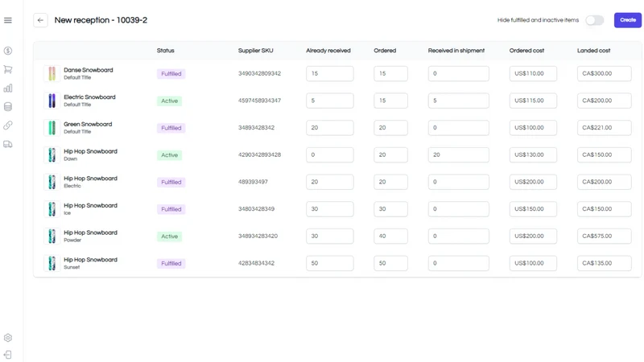Viewport: 644px width, 362px height.
Task: Click the database stack sidebar icon
Action: click(8, 107)
